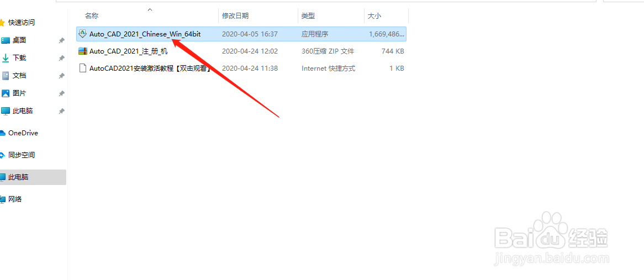Click the date 2020-04-24 11:38

(250, 68)
